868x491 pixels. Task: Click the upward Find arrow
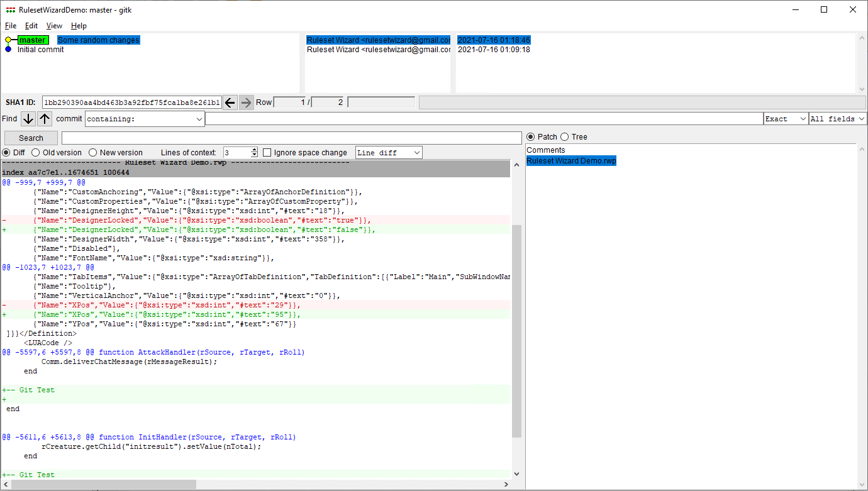[44, 118]
